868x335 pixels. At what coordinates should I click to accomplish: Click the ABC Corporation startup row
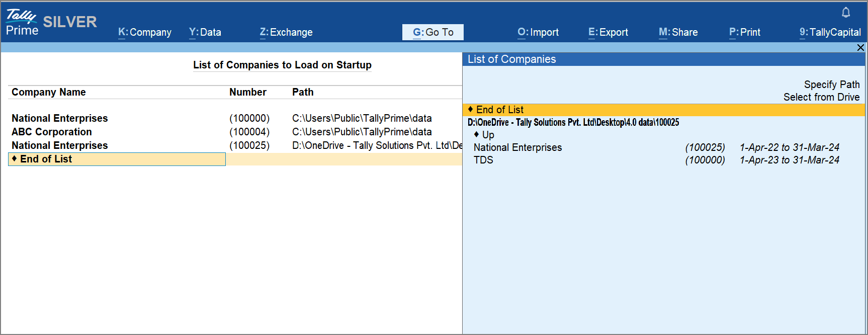click(235, 132)
